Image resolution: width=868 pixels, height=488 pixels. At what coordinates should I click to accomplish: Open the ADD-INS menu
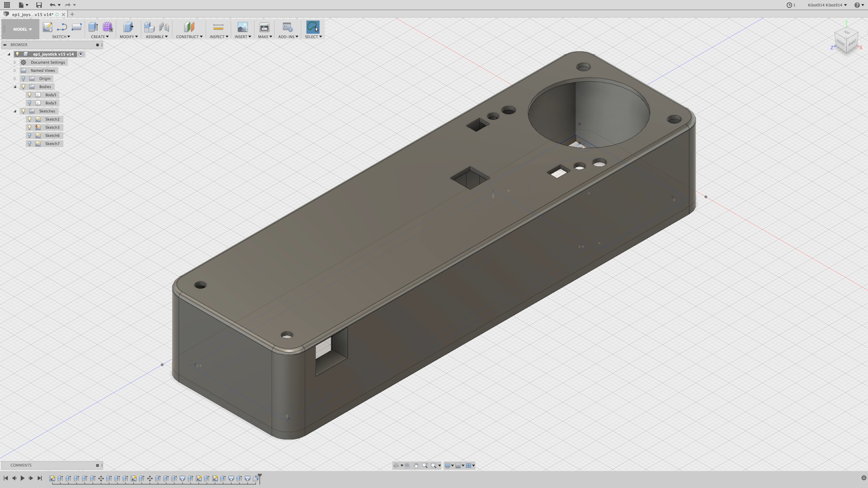pyautogui.click(x=288, y=37)
